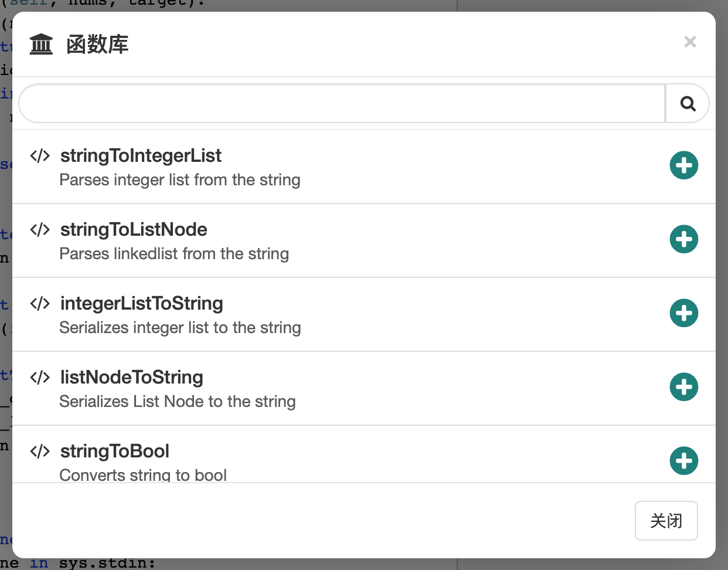Select the listNodeToString function title

[x=131, y=378]
